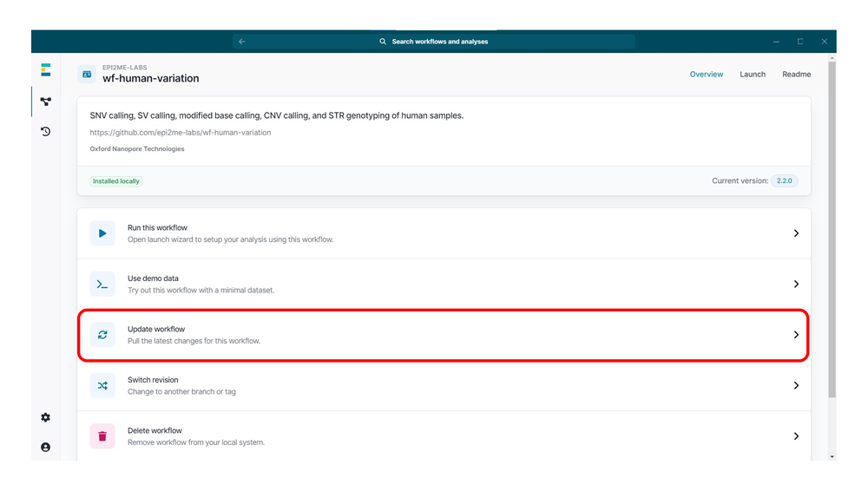Expand the Run this workflow chevron
Image resolution: width=868 pixels, height=491 pixels.
(x=796, y=233)
